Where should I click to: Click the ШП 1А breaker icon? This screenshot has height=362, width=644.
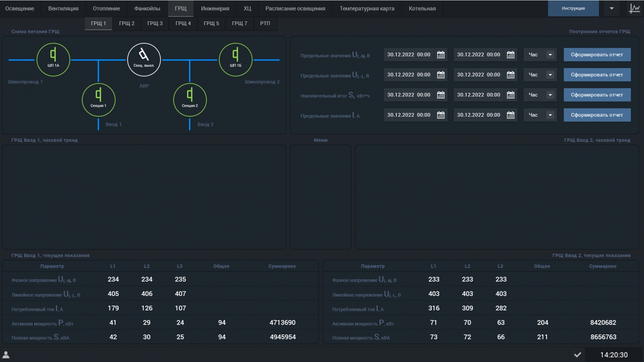tap(53, 60)
